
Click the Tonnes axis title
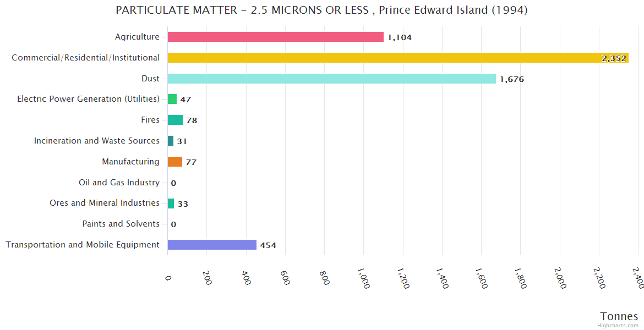tap(619, 316)
